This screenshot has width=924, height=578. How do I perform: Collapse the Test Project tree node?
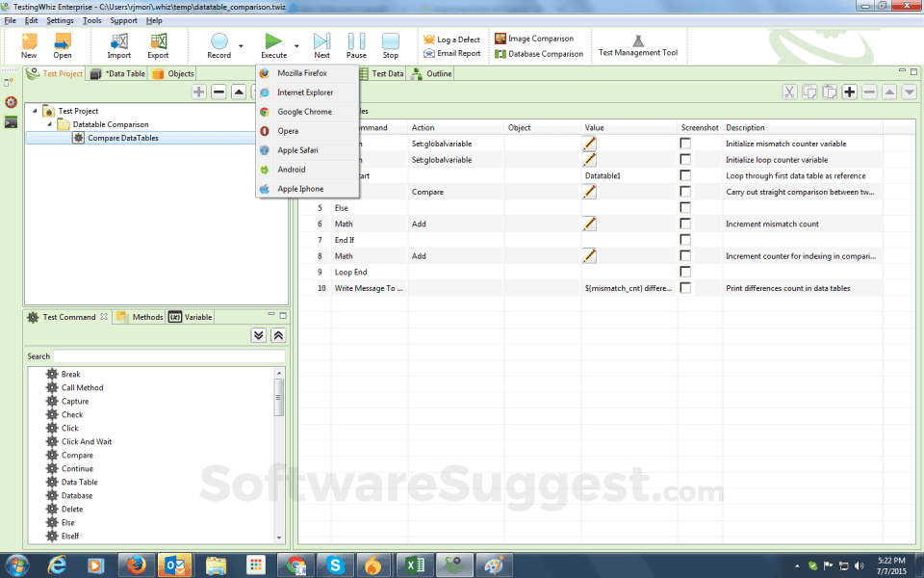36,111
